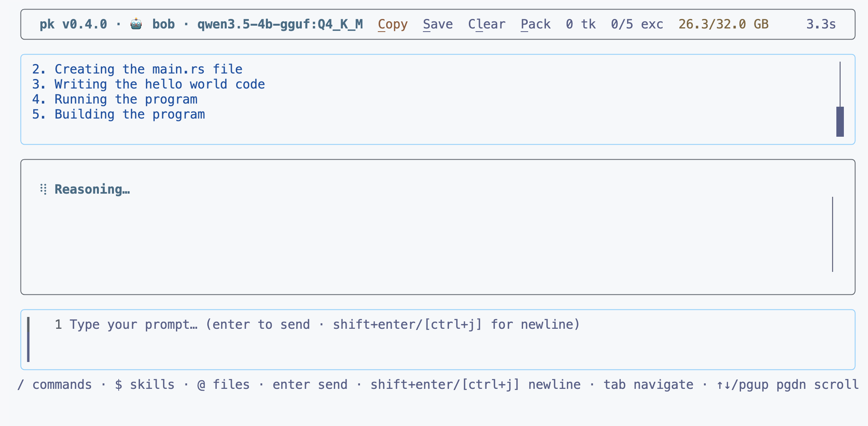Click the '$ skills' hint in footer
Viewport: 868px width, 426px height.
(x=145, y=385)
